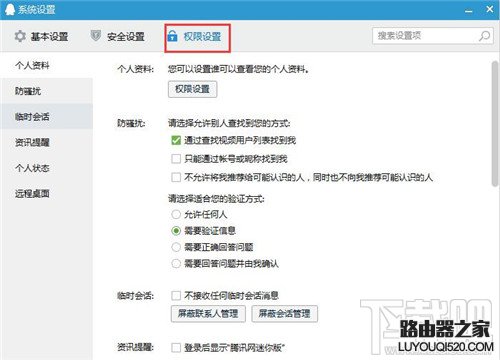The width and height of the screenshot is (500, 360).
Task: Switch to the 安全设置 tab
Action: 117,36
